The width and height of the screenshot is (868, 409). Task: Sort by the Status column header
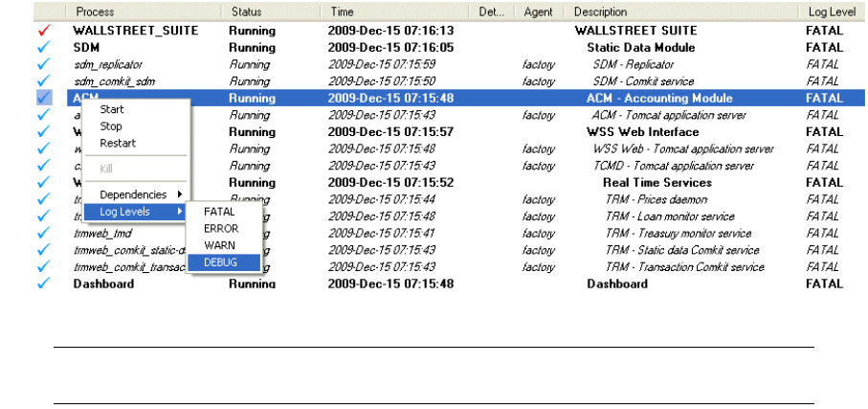(271, 11)
